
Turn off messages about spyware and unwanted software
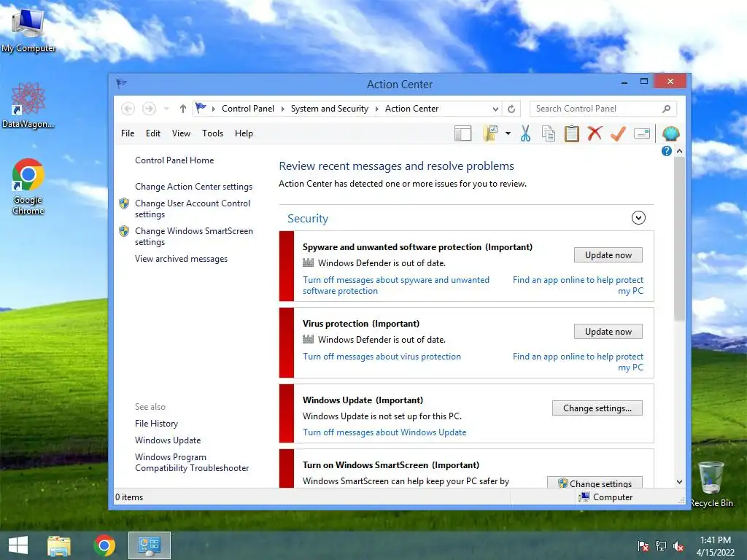(396, 285)
